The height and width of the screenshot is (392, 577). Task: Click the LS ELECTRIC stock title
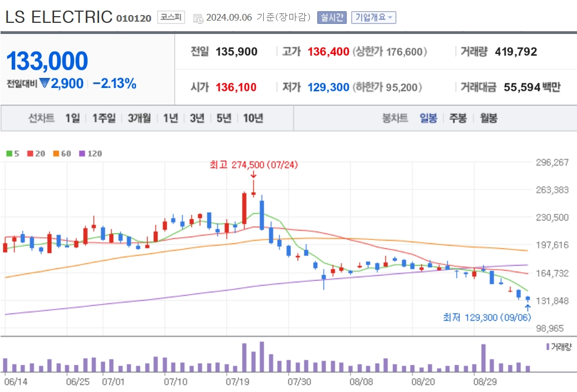click(59, 17)
